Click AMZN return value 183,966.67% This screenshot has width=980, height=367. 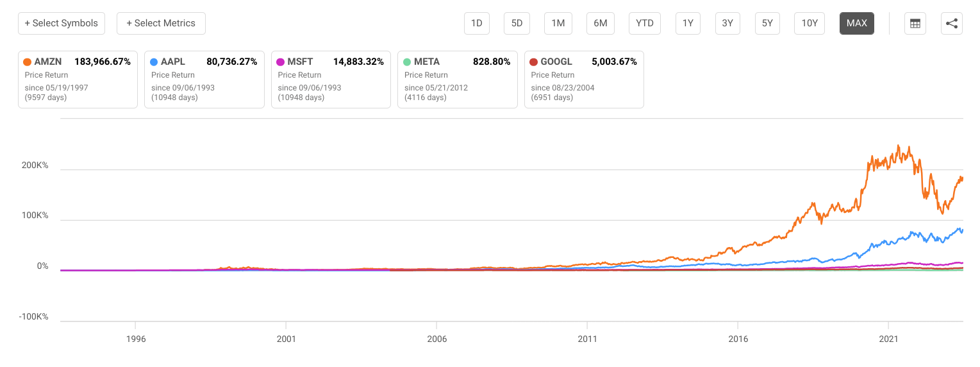point(103,62)
